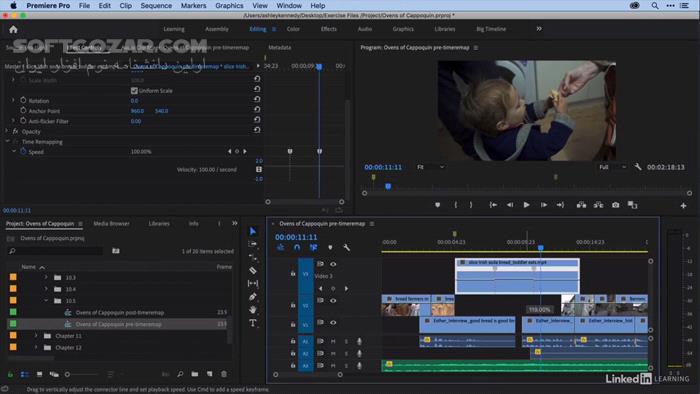Click the Home icon
Screen dimensions: 700x394
(x=13, y=29)
